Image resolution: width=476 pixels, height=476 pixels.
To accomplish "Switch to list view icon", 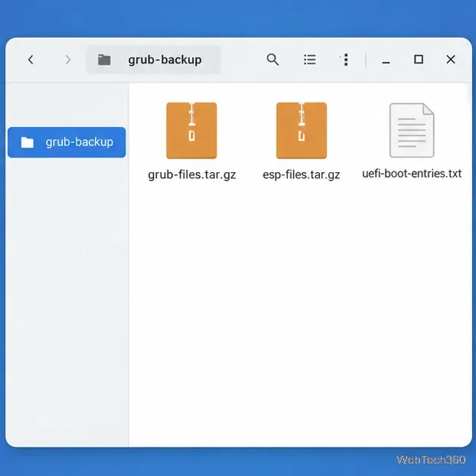I will [310, 60].
